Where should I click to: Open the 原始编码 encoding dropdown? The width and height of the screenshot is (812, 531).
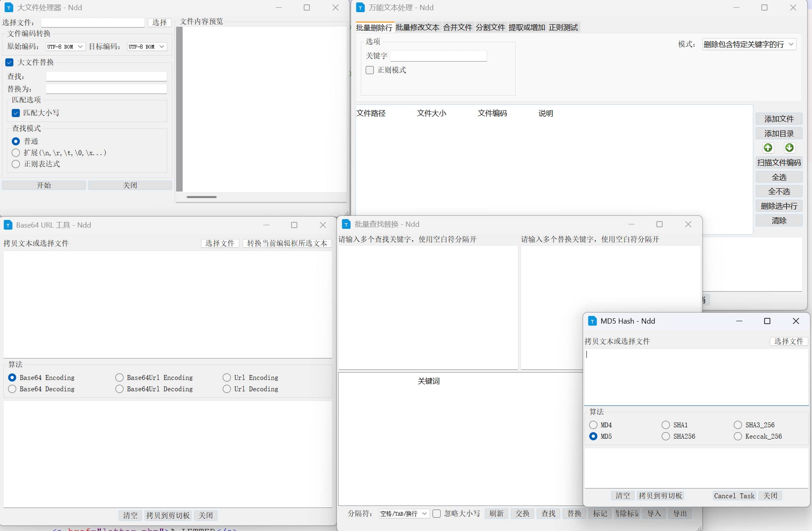coord(65,47)
